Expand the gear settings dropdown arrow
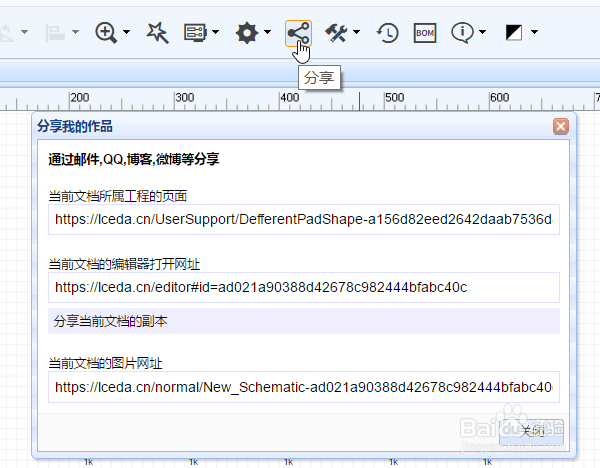Screen dimensions: 600x468 coord(267,32)
